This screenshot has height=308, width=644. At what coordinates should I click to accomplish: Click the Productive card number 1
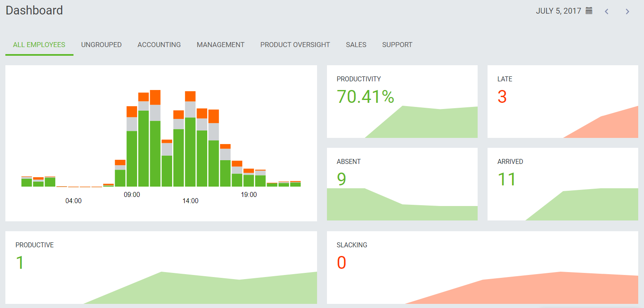[20, 263]
